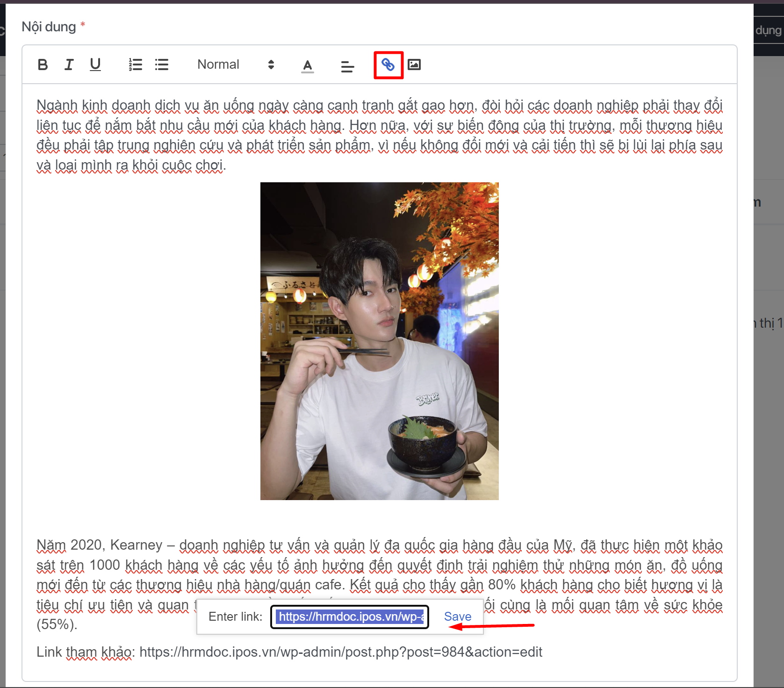784x688 pixels.
Task: Save the entered link
Action: (457, 617)
